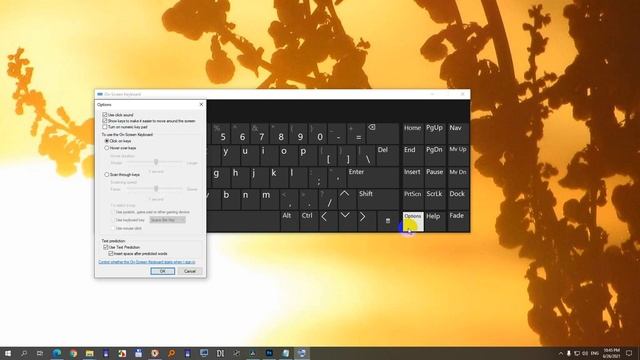Viewport: 640px width, 360px height.
Task: Select the Scan through keys option
Action: 107,175
